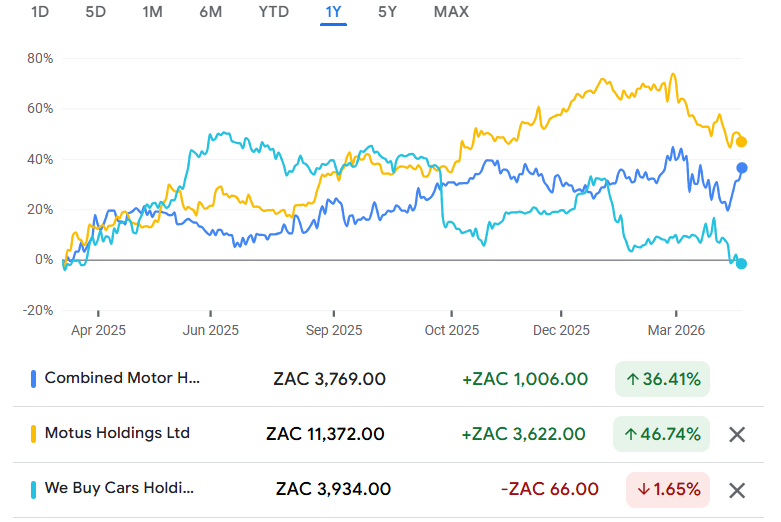The width and height of the screenshot is (781, 522).
Task: Select the 1Y range tab
Action: click(333, 12)
